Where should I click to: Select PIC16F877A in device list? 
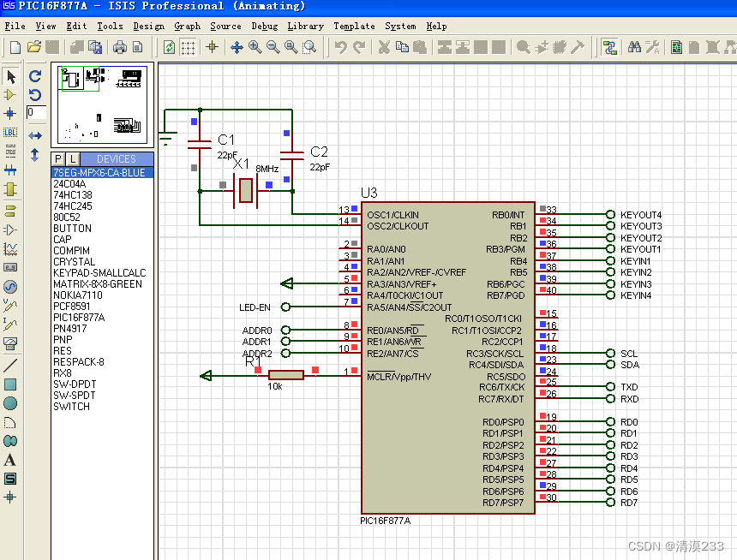point(103,318)
